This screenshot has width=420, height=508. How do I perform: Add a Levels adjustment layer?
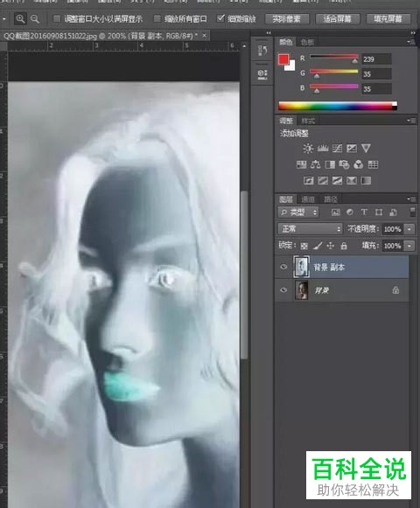pyautogui.click(x=323, y=149)
